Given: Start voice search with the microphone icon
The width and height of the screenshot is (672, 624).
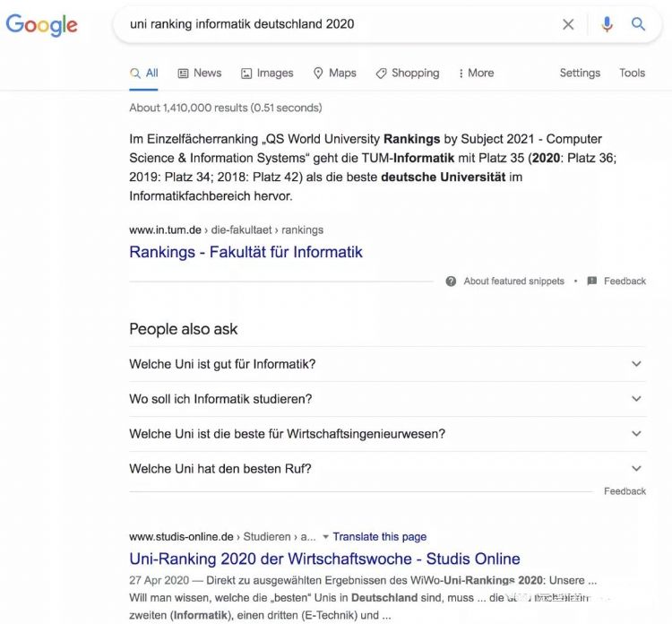Looking at the screenshot, I should [x=607, y=24].
